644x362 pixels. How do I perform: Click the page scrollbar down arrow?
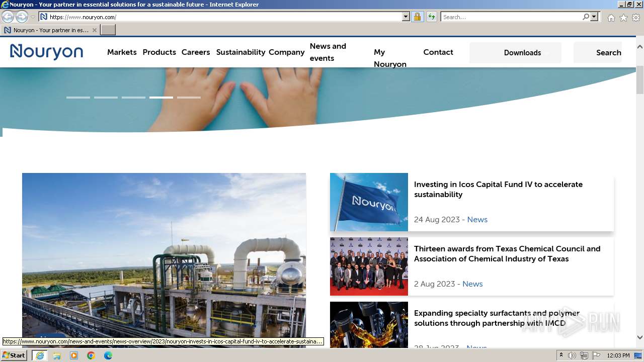click(x=640, y=337)
